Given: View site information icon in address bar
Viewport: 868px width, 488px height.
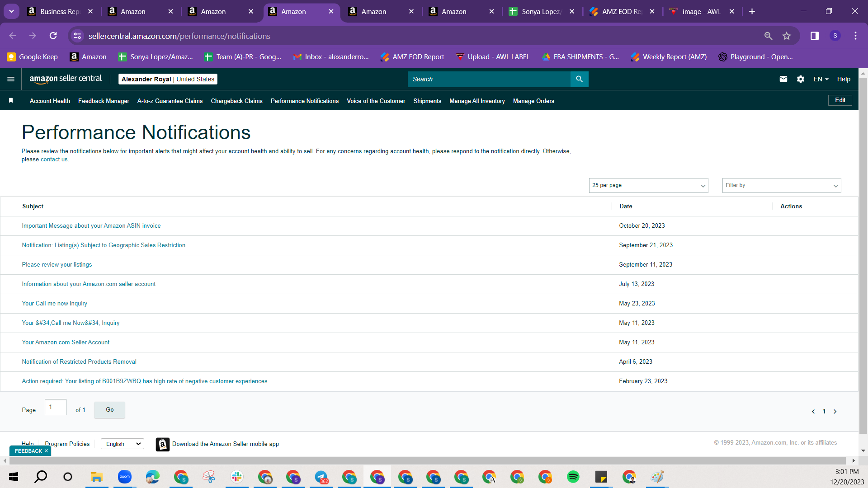Looking at the screenshot, I should [x=78, y=36].
